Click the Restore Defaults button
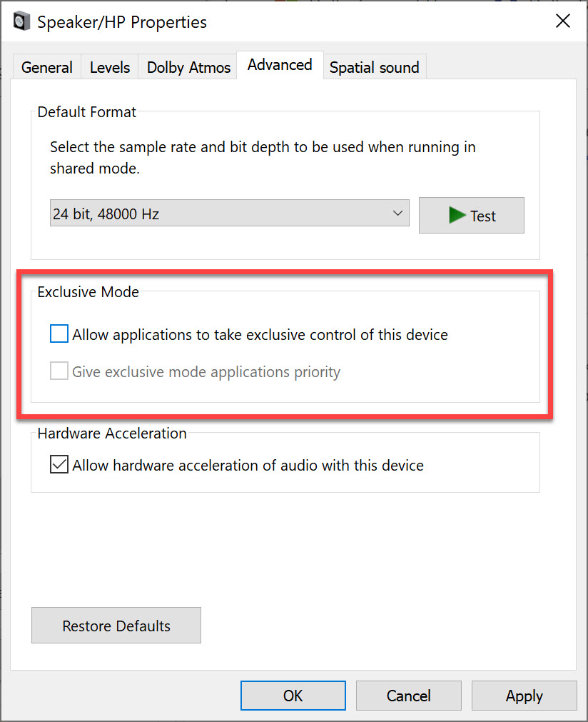This screenshot has height=722, width=588. (116, 626)
